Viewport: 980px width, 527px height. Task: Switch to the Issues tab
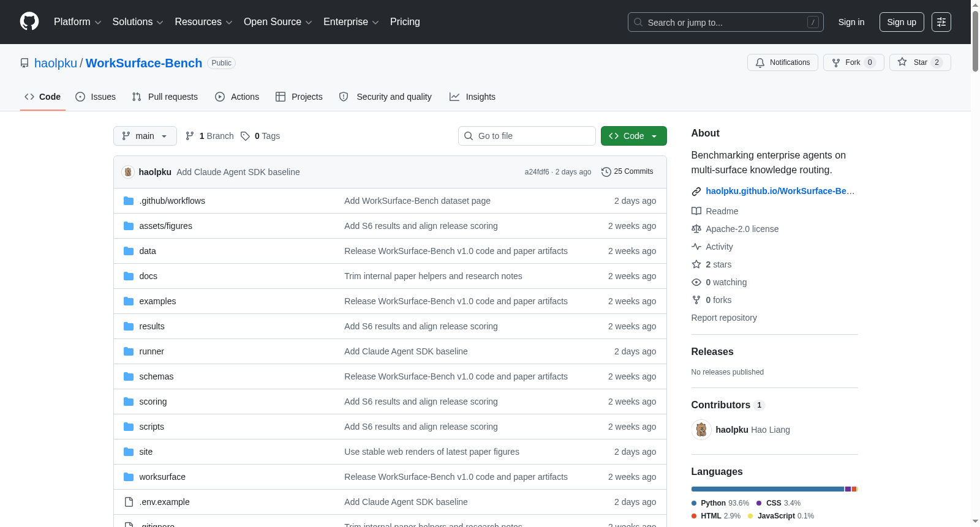96,97
